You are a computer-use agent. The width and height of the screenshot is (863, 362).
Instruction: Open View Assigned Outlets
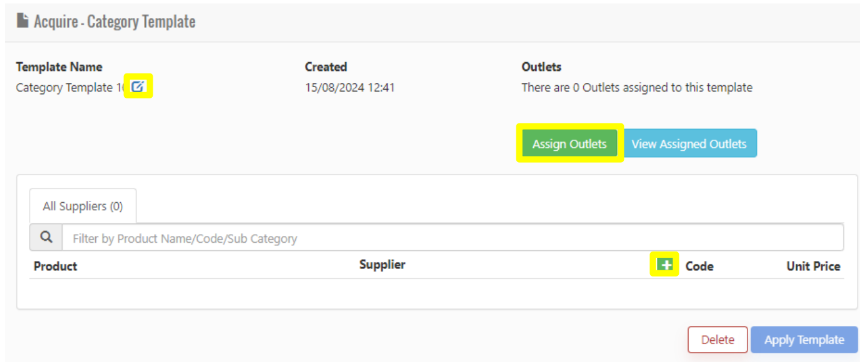click(689, 144)
